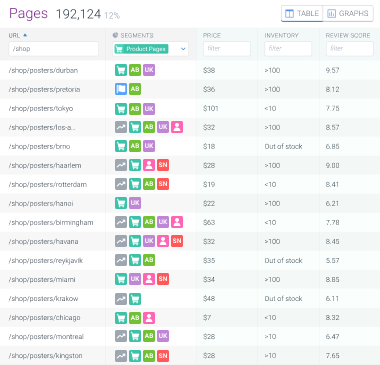Click the PRICE column header
380x365 pixels.
[x=212, y=35]
